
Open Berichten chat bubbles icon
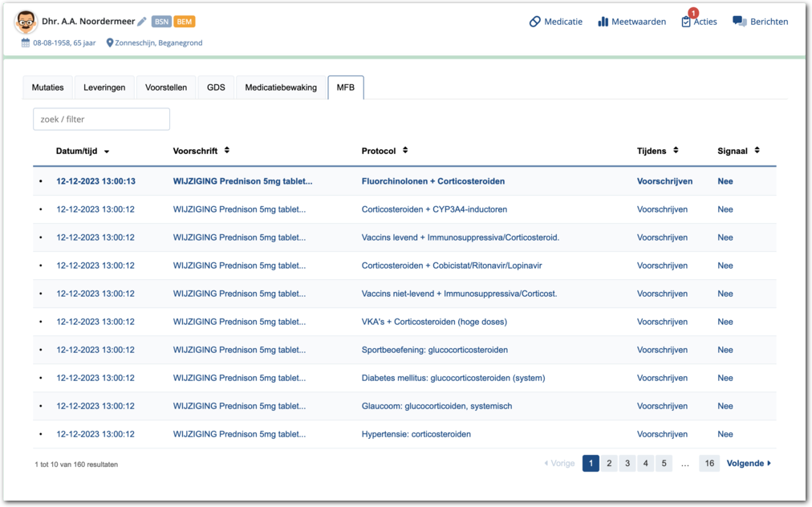[x=740, y=22]
